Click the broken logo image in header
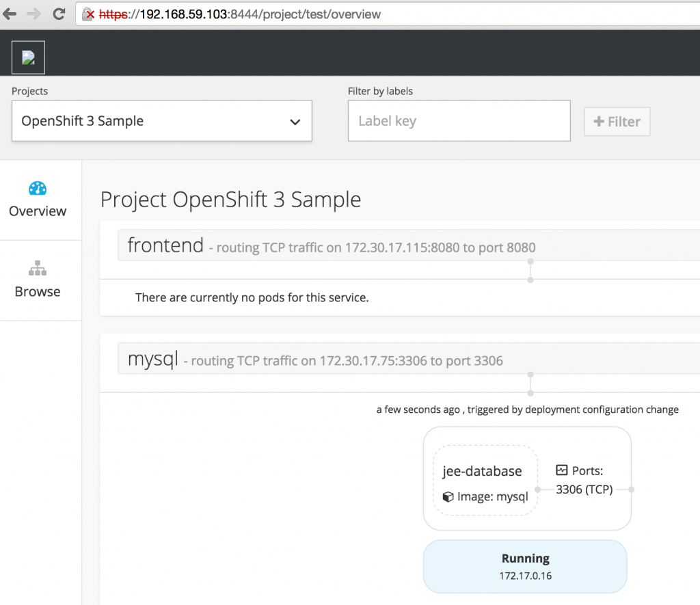The image size is (700, 605). (x=28, y=57)
